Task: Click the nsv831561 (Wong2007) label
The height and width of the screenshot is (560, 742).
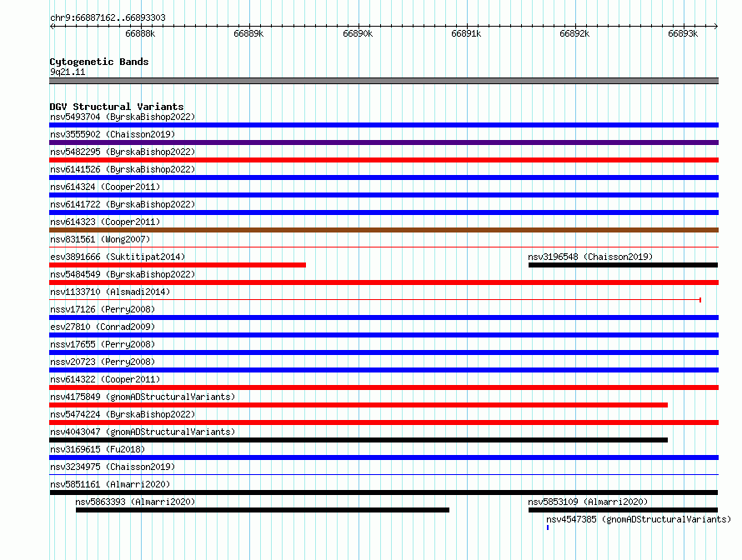Action: point(100,239)
